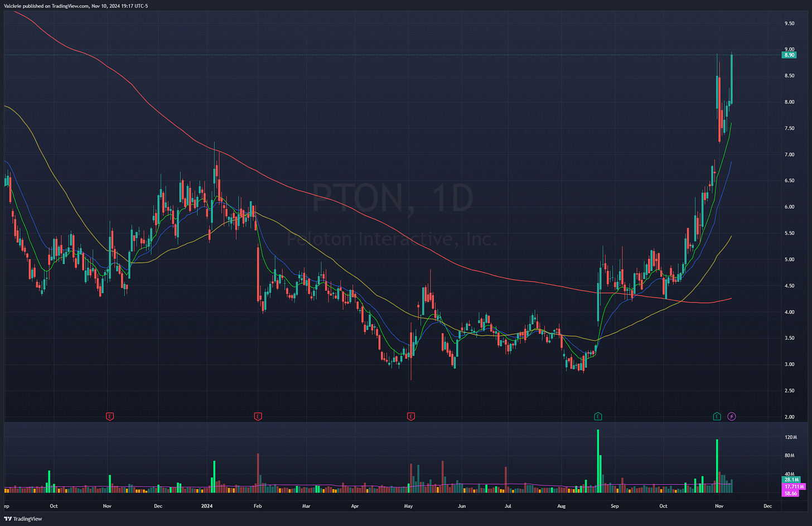812x526 pixels.
Task: Click the 7.50 price axis label
Action: [x=790, y=128]
